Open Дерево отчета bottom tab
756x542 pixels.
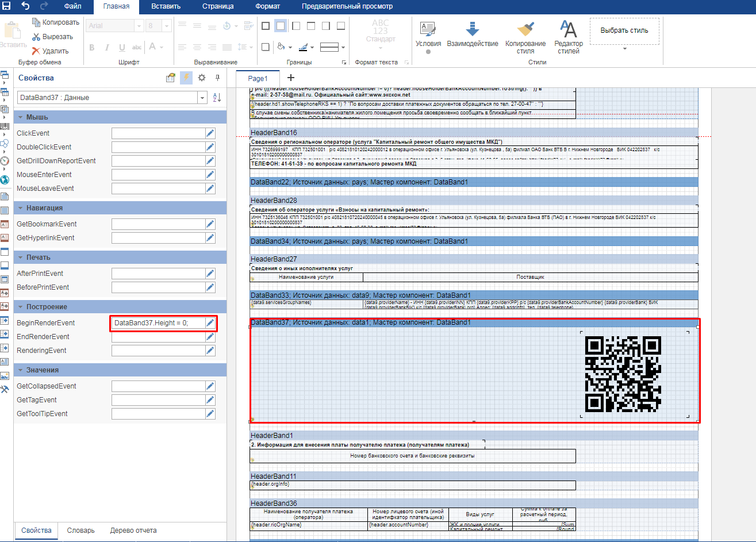tap(133, 531)
